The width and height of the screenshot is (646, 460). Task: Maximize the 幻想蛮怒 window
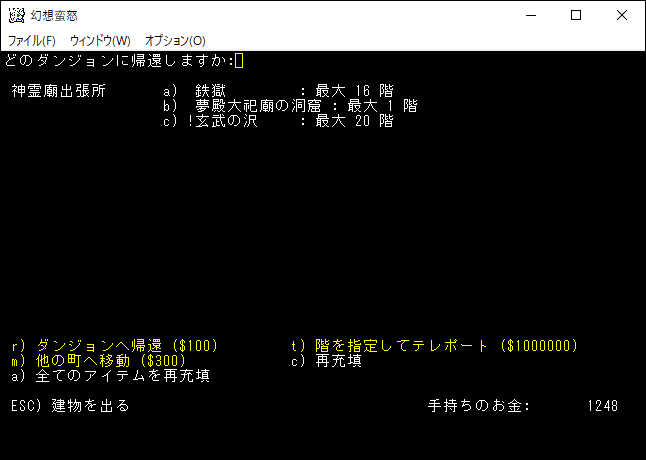tap(576, 15)
